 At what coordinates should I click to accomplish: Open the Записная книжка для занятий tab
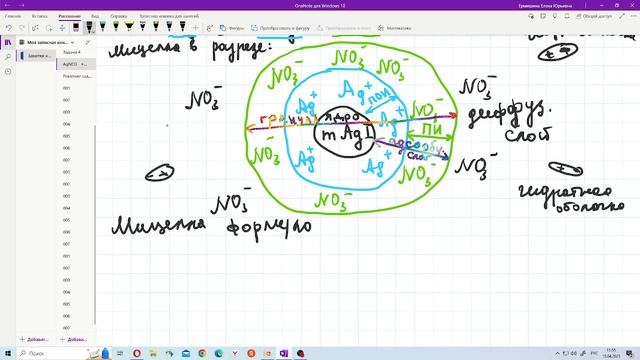coord(169,16)
